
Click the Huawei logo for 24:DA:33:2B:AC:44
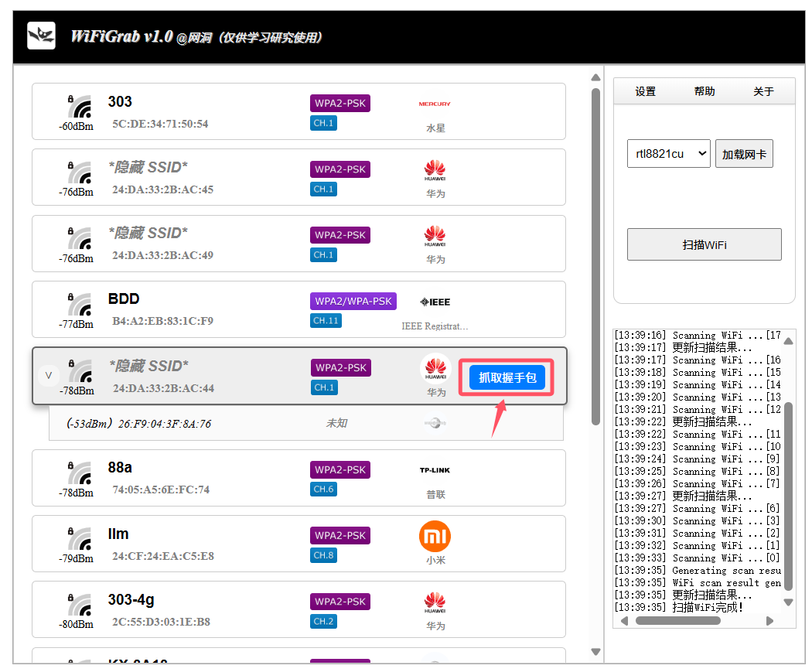point(435,369)
